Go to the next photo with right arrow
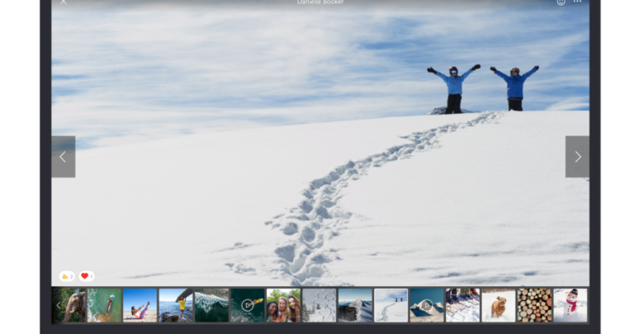The image size is (644, 334). tap(577, 157)
